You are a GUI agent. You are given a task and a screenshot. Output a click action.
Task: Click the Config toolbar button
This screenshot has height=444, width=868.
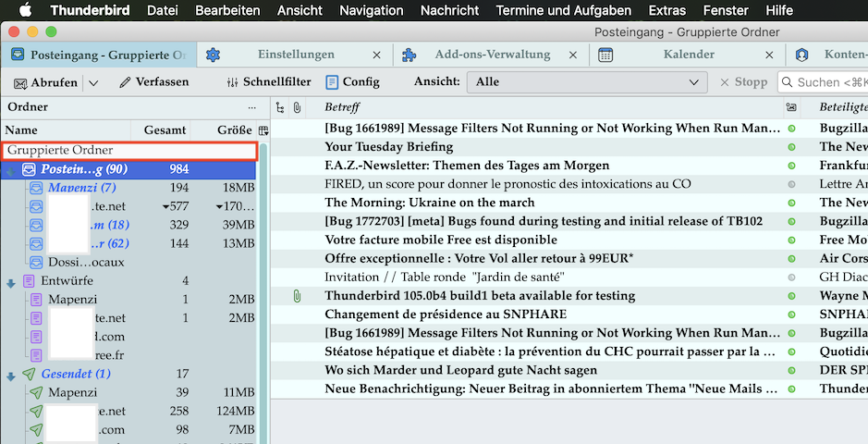[x=352, y=82]
